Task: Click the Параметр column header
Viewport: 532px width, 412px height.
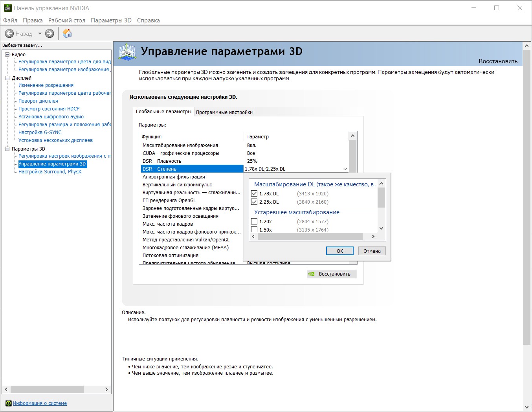Action: pyautogui.click(x=296, y=137)
